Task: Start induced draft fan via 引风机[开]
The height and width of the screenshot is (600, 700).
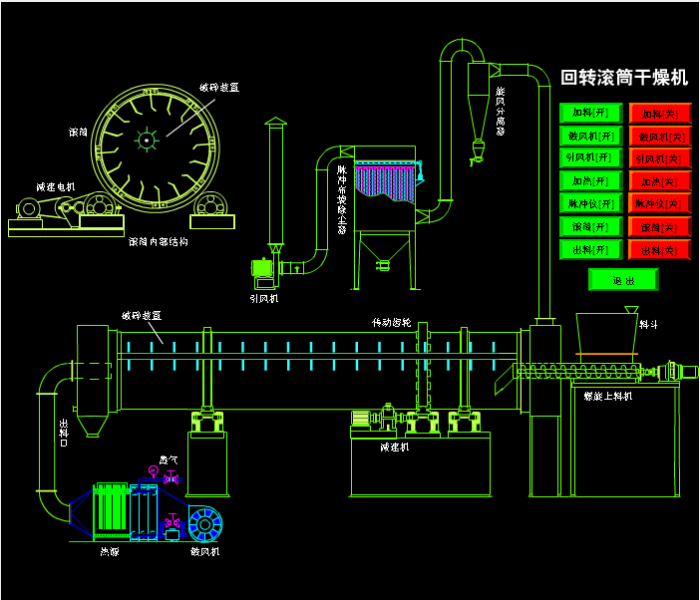Action: [x=590, y=157]
